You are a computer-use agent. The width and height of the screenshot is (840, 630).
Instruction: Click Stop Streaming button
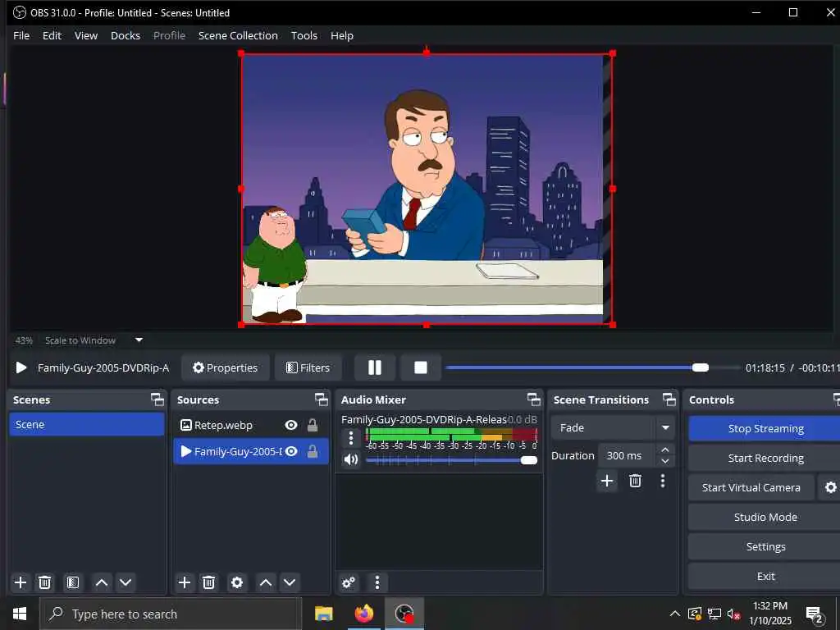coord(765,428)
